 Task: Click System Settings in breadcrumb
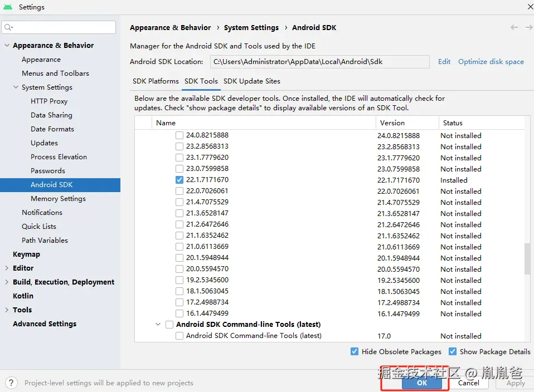pos(251,28)
